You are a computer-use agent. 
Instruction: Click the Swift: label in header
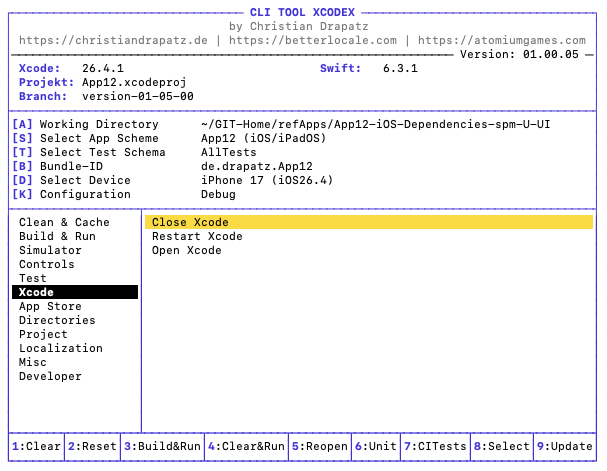coord(341,68)
